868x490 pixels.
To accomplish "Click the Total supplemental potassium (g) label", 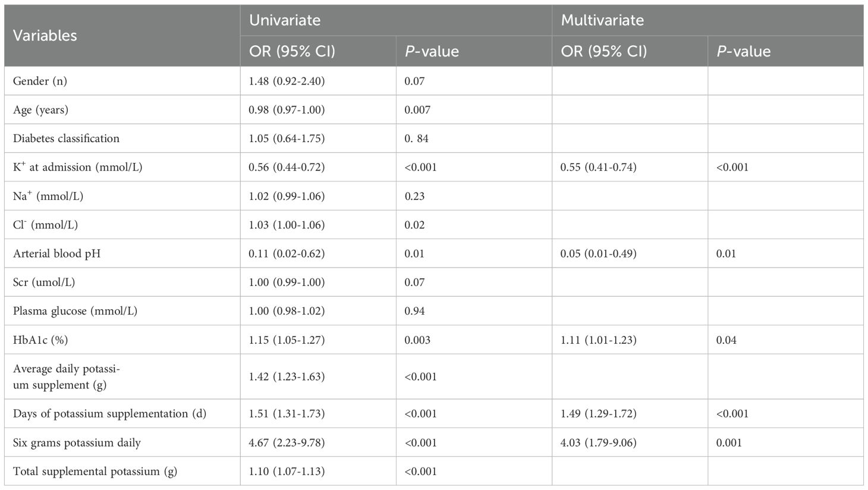I will [x=95, y=472].
